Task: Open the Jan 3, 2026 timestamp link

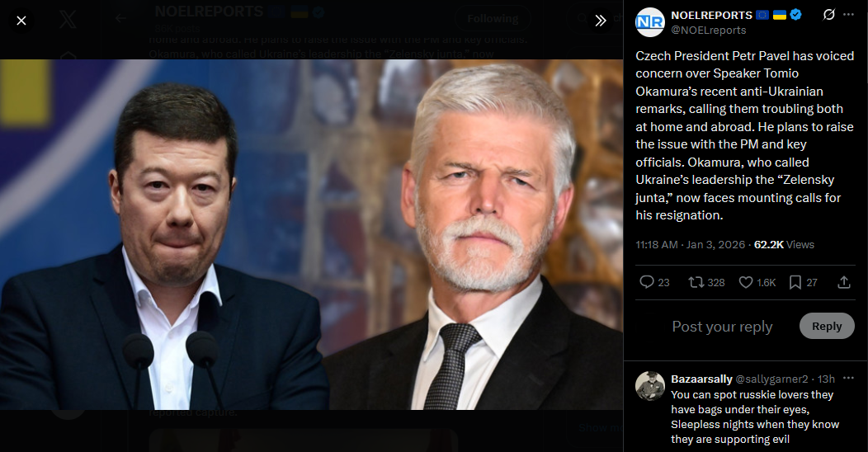Action: point(715,244)
